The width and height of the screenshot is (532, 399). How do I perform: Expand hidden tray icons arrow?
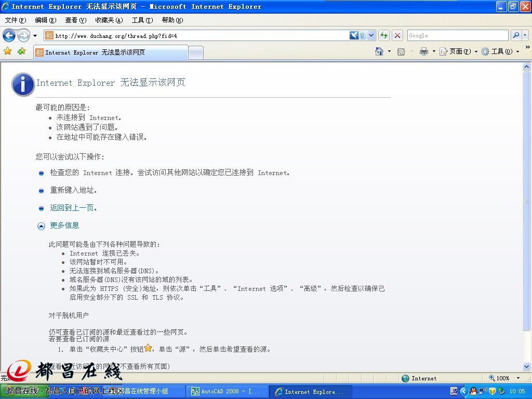463,391
